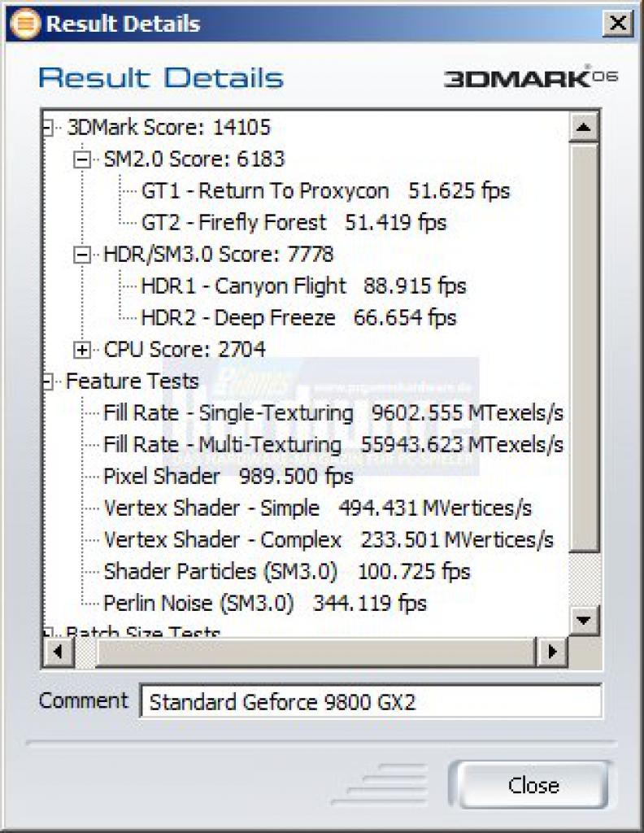Click the vertical scrollbar down arrow
The image size is (644, 833).
584,620
